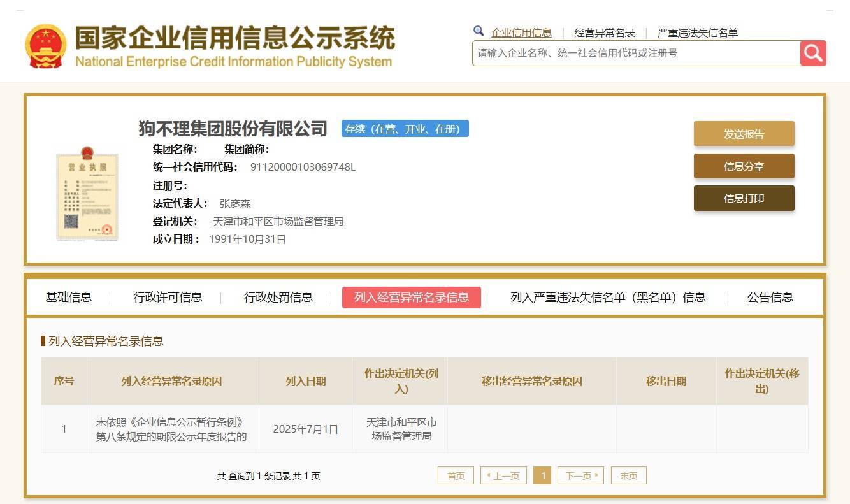Image resolution: width=850 pixels, height=504 pixels.
Task: Open the 发送报告 button
Action: point(743,134)
